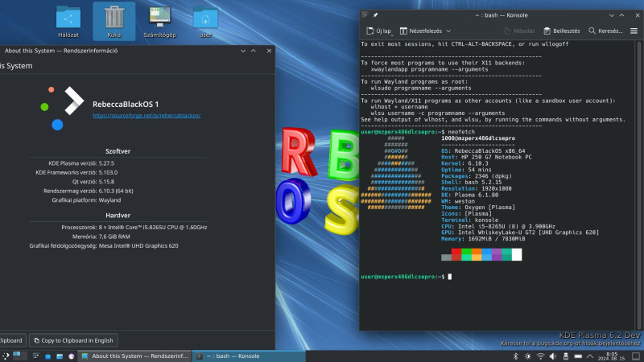Click the KDE Plasma 6.2 Dev desktop label
This screenshot has height=362, width=644.
pyautogui.click(x=599, y=335)
